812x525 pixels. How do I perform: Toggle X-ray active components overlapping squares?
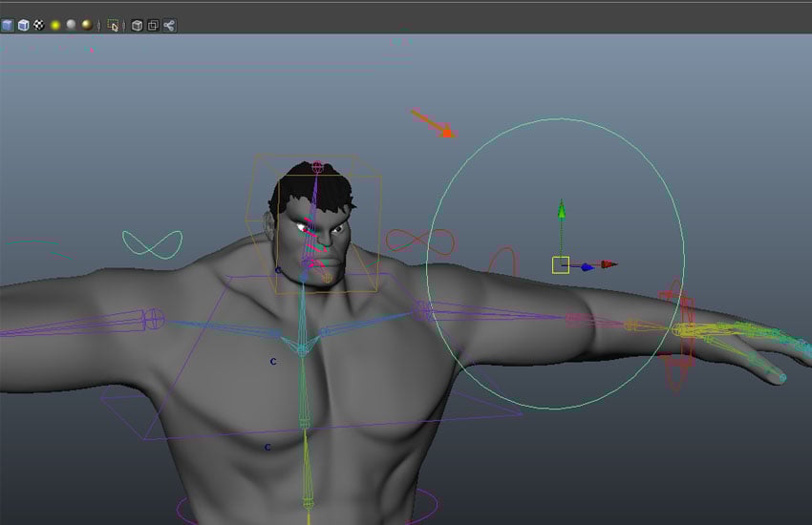(153, 26)
